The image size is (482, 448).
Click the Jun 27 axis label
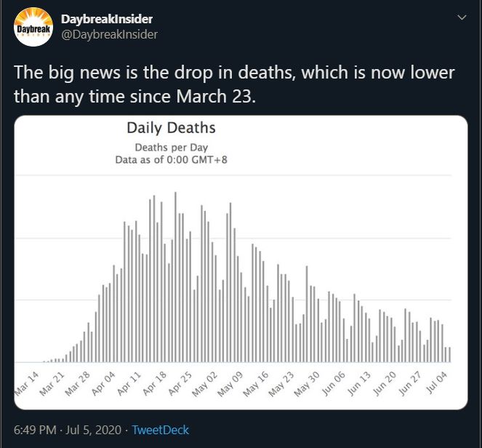[x=410, y=383]
